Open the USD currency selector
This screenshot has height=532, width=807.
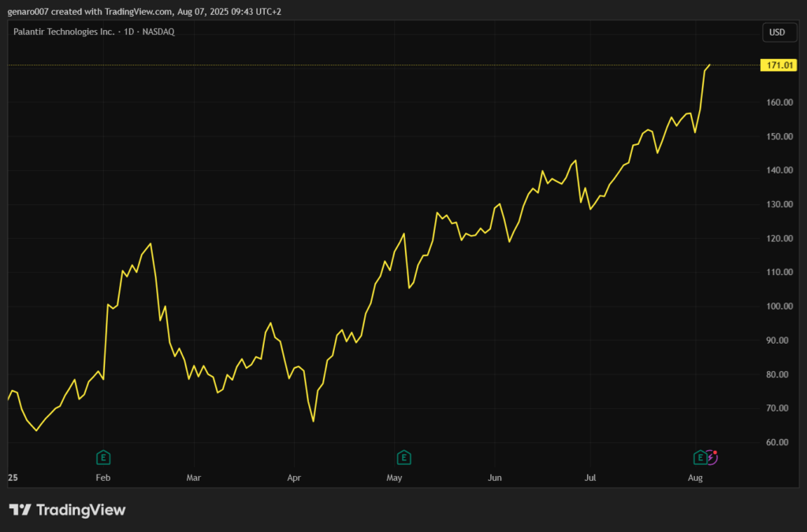[x=776, y=32]
